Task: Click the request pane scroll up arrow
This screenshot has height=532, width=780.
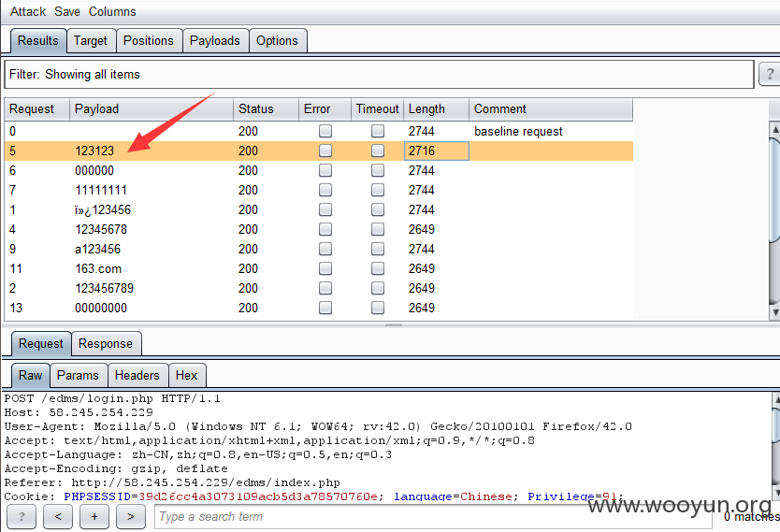Action: [776, 398]
